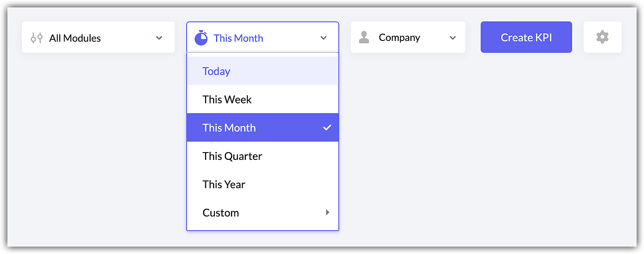The width and height of the screenshot is (644, 254).
Task: Select the highlighted This Month option
Action: [x=229, y=128]
